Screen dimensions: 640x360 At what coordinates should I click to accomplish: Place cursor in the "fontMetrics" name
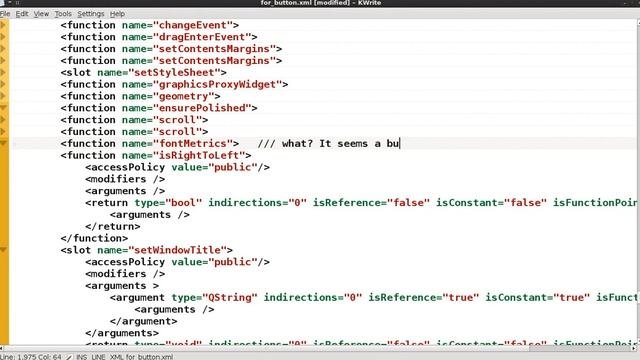(192, 144)
